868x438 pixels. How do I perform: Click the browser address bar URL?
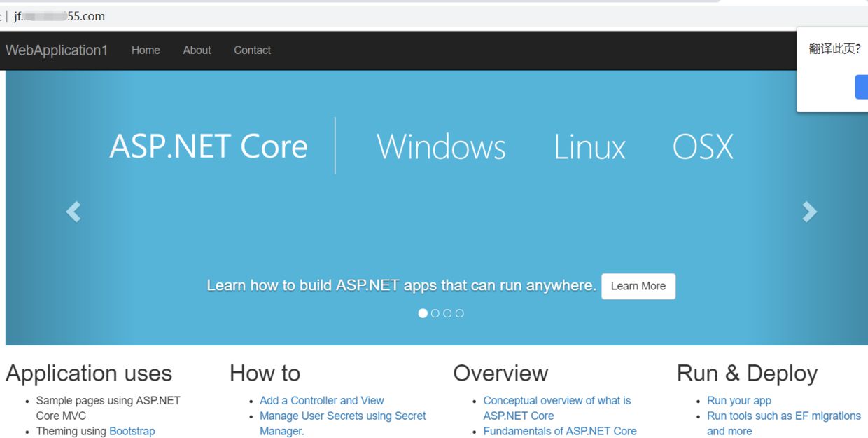[x=59, y=16]
